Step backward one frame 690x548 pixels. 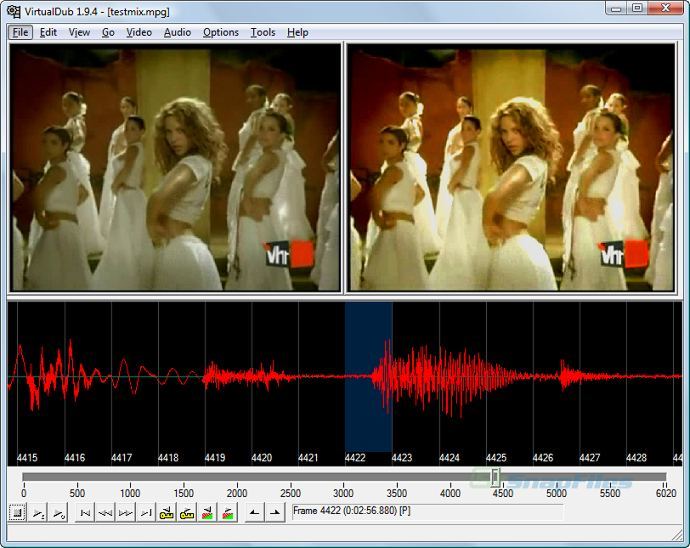pyautogui.click(x=105, y=513)
